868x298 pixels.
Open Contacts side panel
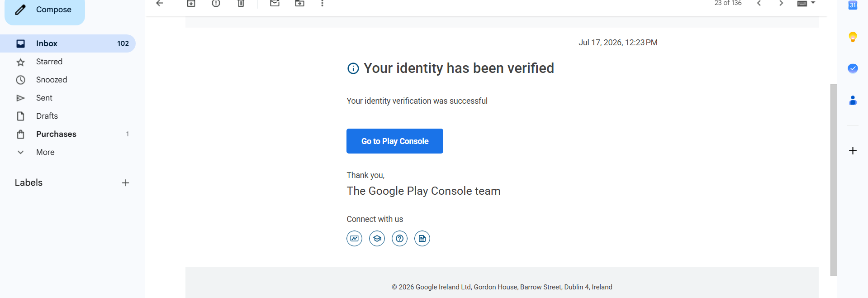pyautogui.click(x=853, y=100)
